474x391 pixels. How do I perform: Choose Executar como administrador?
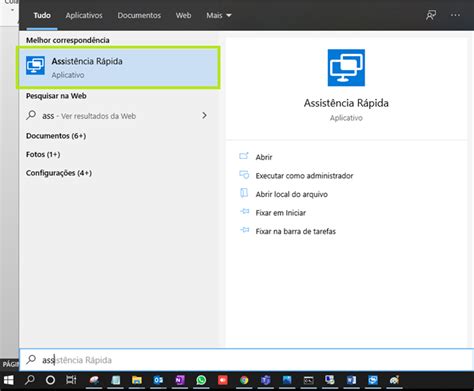pos(304,176)
